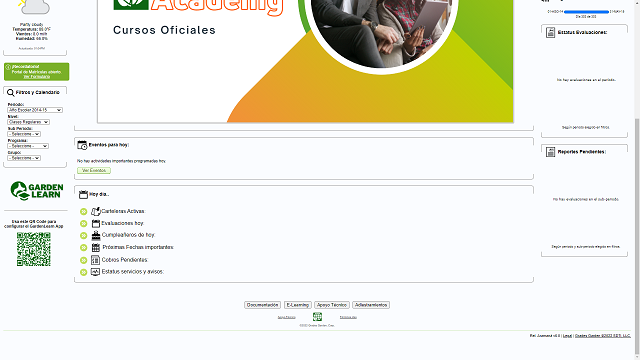640x360 pixels.
Task: Open the Sub Período dropdown
Action: 24,134
